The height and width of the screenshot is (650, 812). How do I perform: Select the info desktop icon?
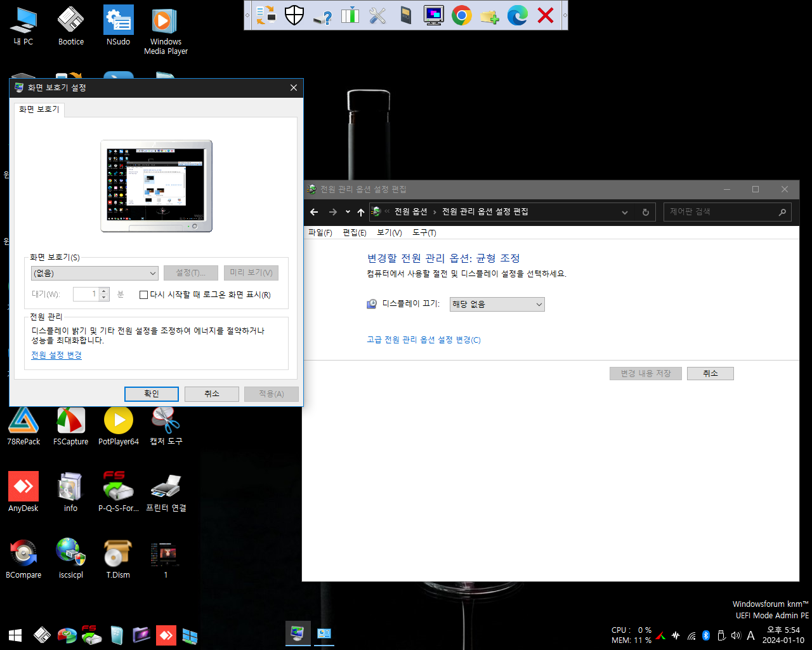71,492
